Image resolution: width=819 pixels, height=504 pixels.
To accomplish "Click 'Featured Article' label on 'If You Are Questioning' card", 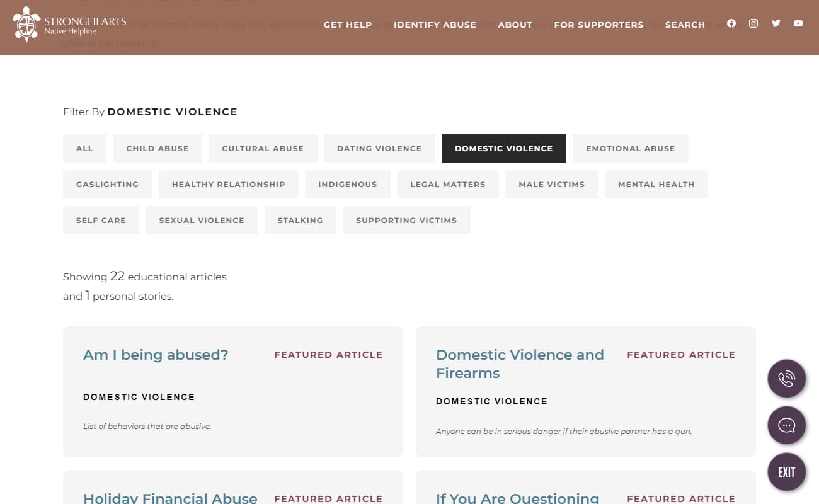I will (681, 499).
